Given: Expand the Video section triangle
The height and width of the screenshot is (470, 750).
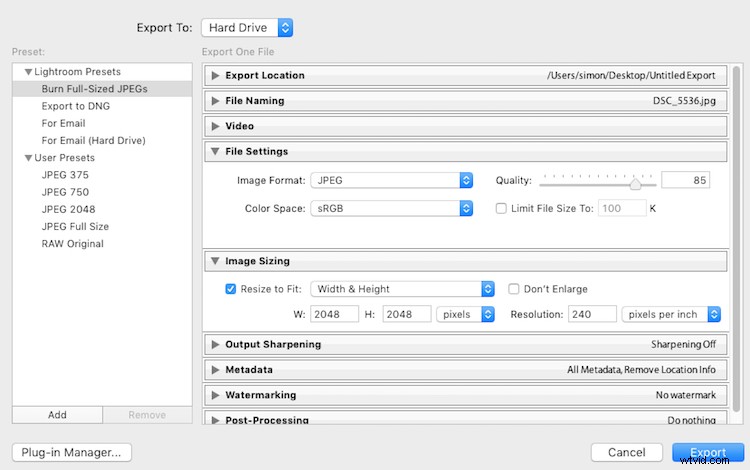Looking at the screenshot, I should click(x=215, y=126).
